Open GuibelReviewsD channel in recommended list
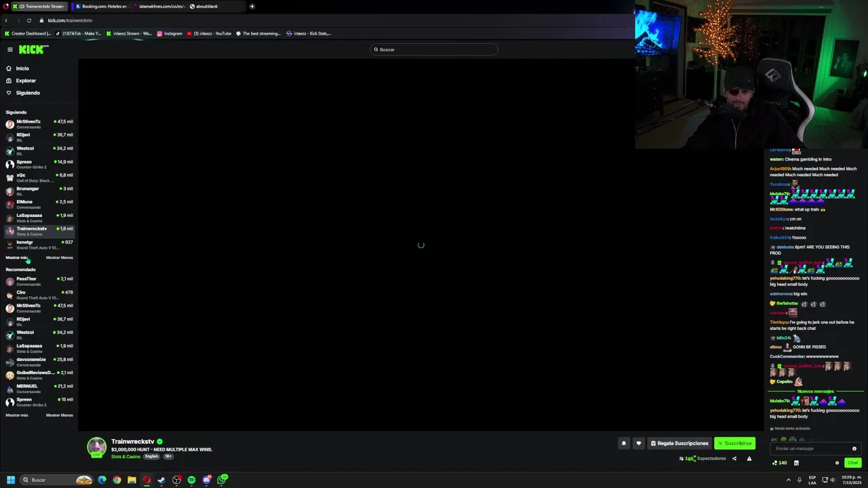 pyautogui.click(x=39, y=375)
